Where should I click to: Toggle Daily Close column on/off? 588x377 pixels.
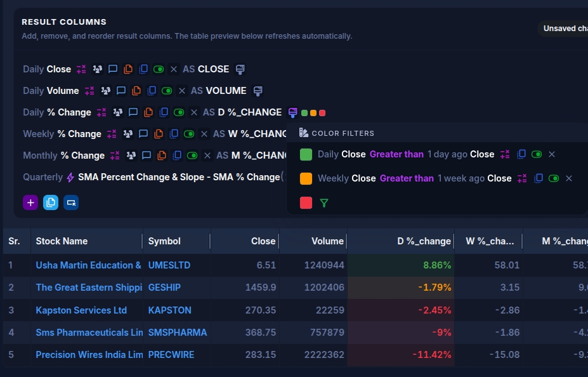click(159, 69)
